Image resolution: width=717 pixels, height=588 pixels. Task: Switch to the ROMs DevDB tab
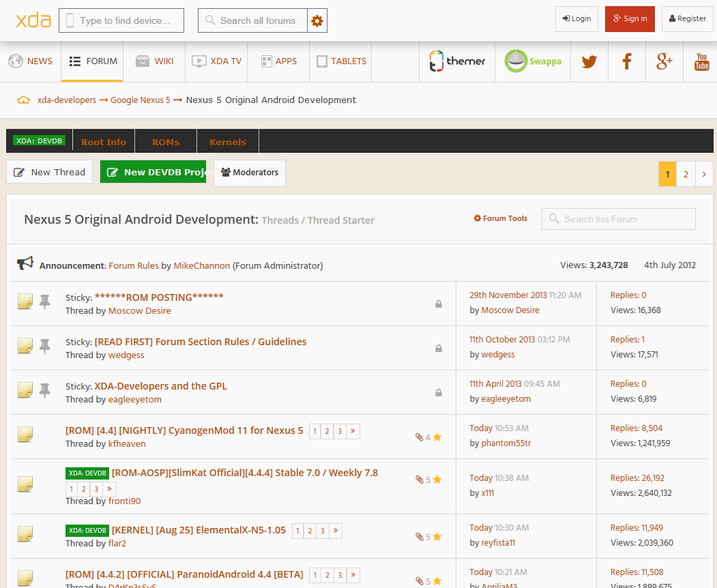tap(166, 142)
